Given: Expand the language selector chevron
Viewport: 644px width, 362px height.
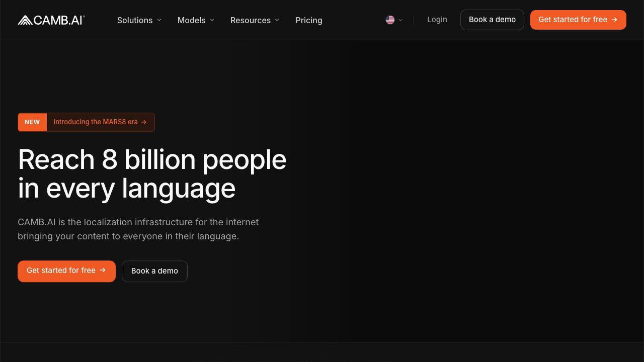Looking at the screenshot, I should pos(400,20).
